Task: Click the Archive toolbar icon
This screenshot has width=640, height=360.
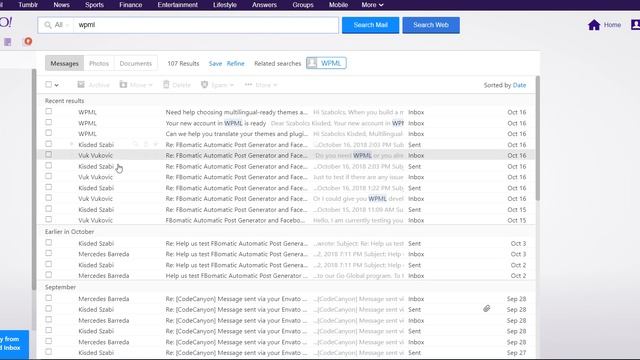Action: click(x=81, y=84)
